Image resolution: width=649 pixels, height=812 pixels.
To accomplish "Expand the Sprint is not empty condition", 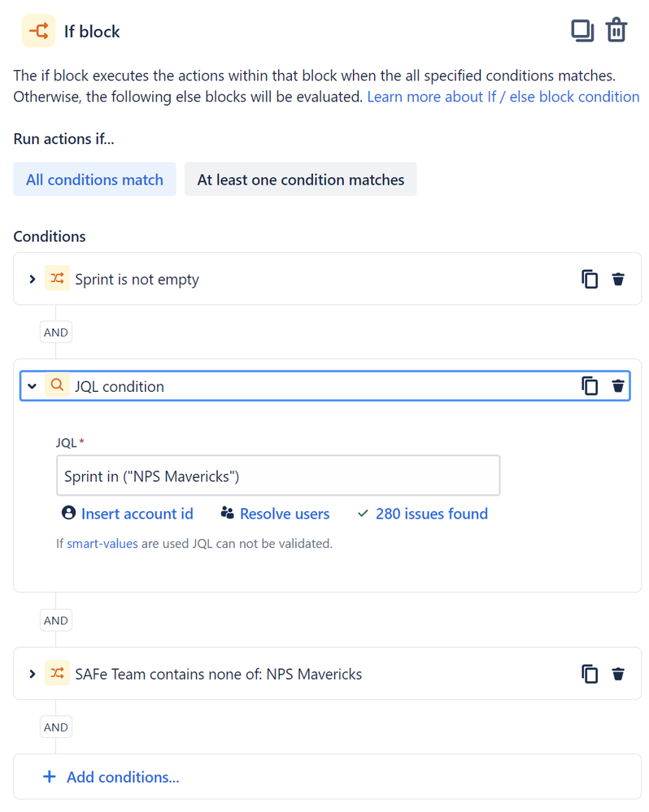I will (x=32, y=279).
